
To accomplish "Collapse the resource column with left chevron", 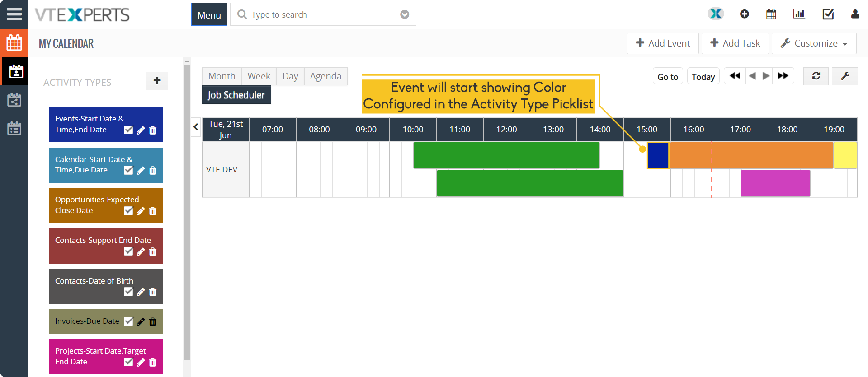I will click(196, 127).
